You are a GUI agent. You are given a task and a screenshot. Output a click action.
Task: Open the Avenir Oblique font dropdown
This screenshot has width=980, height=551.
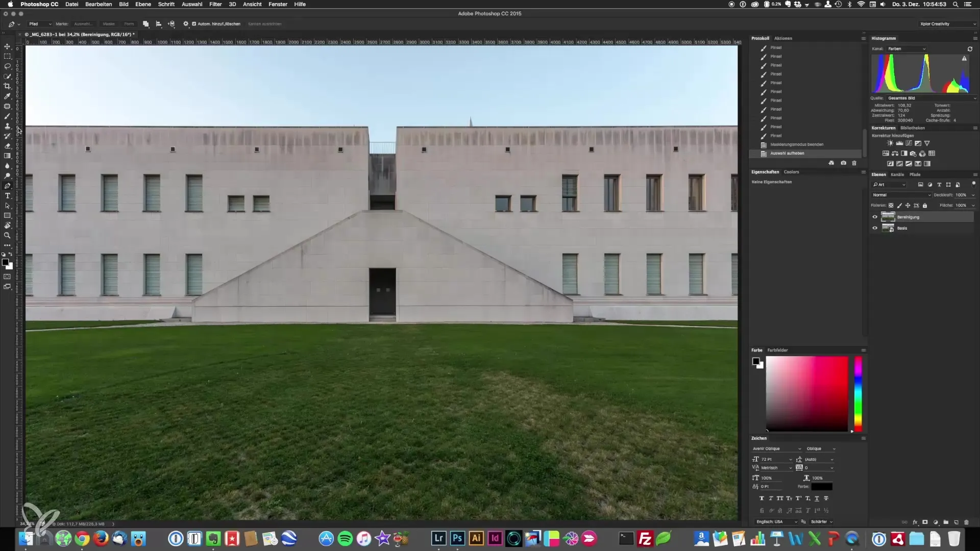click(776, 449)
